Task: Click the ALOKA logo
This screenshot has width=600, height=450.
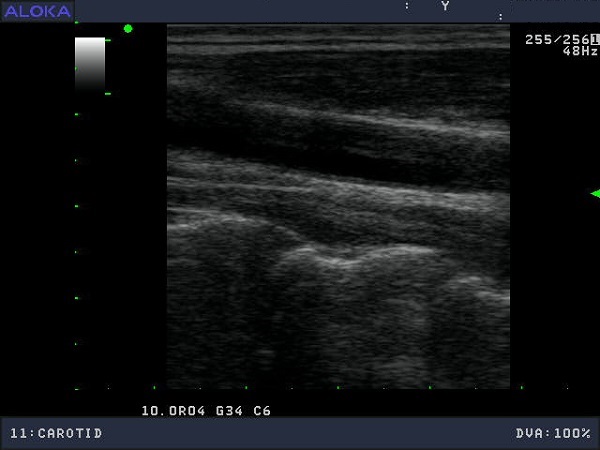Action: [37, 11]
